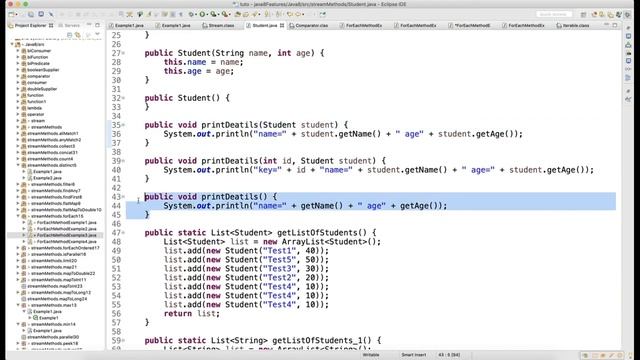Click the Java EE perspective icon
Screen dimensions: 640x360
pos(595,14)
